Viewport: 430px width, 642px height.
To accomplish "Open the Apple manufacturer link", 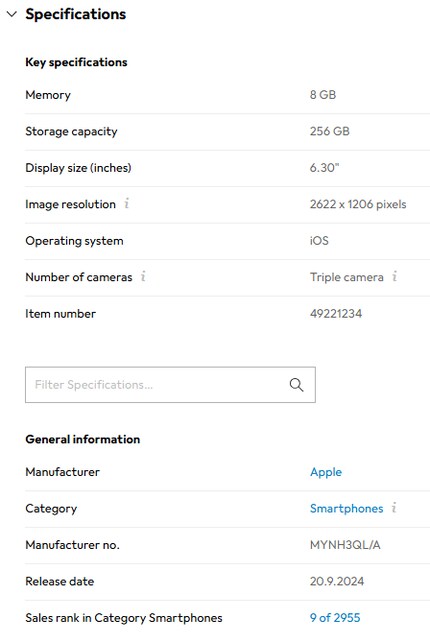I will pos(326,472).
